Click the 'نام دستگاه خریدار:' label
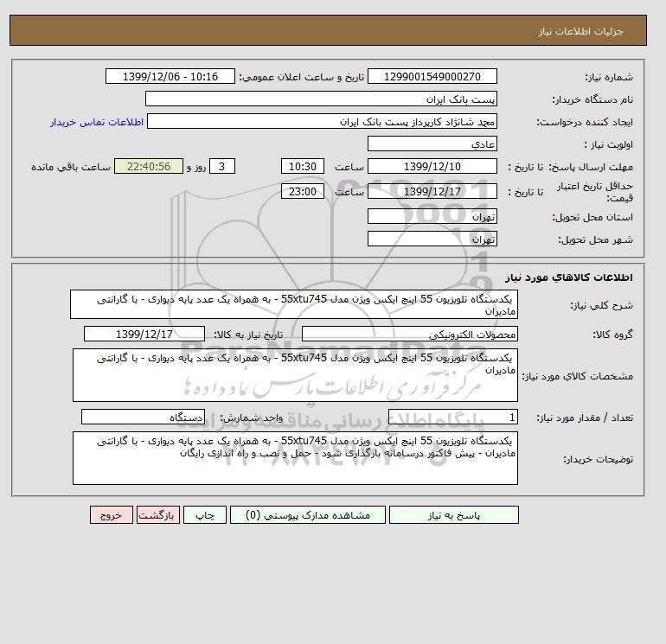Viewport: 666px width, 644px height. pos(592,99)
